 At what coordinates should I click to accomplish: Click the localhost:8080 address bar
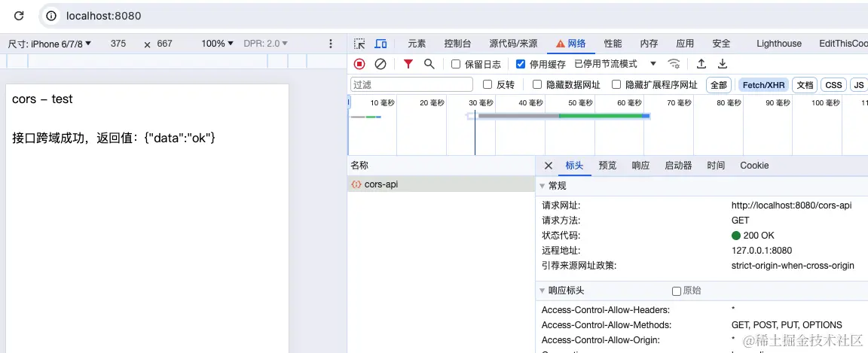pyautogui.click(x=103, y=16)
